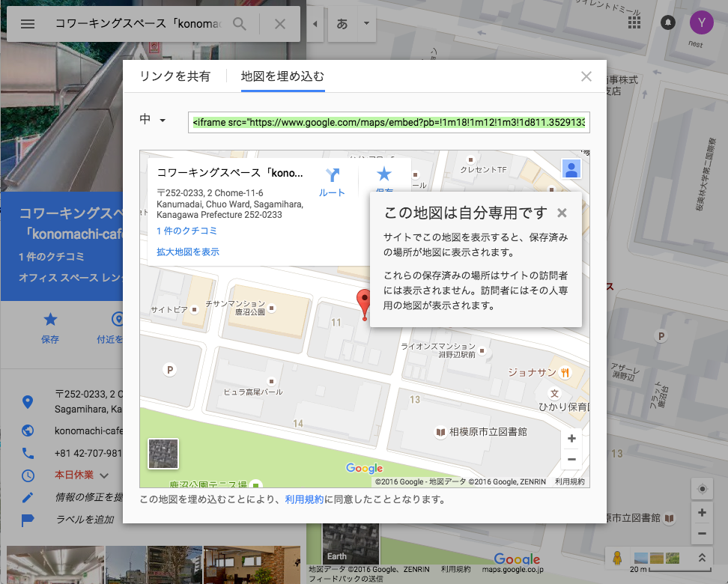Open the cafe interior photo thumbnail

coord(252,565)
